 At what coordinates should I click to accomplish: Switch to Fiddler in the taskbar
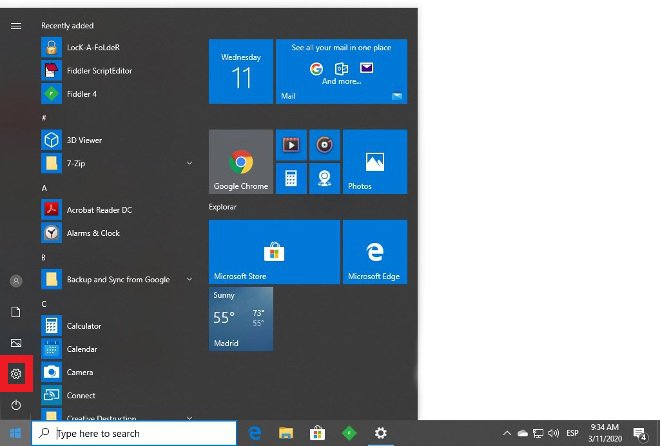(349, 433)
